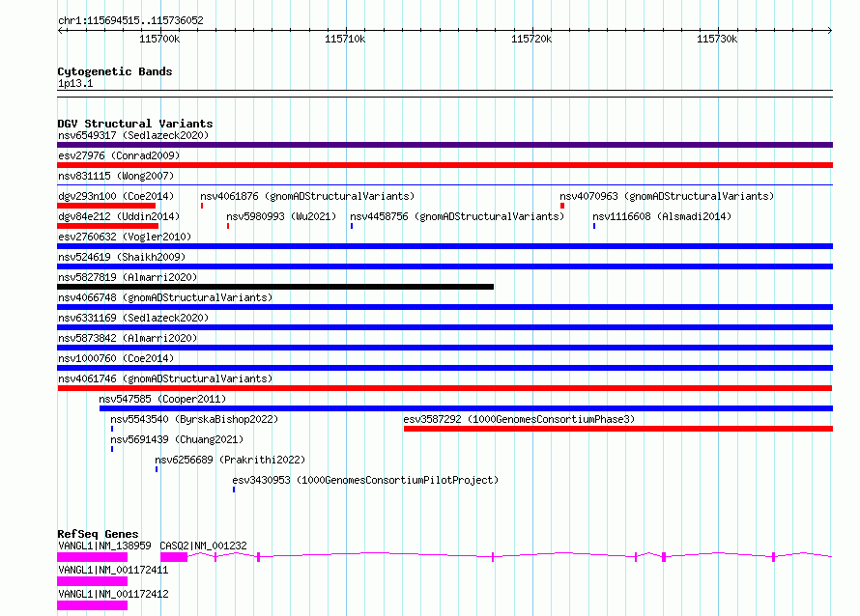
Task: Select the dgv293n100 (Coe2014) label
Action: coord(116,196)
